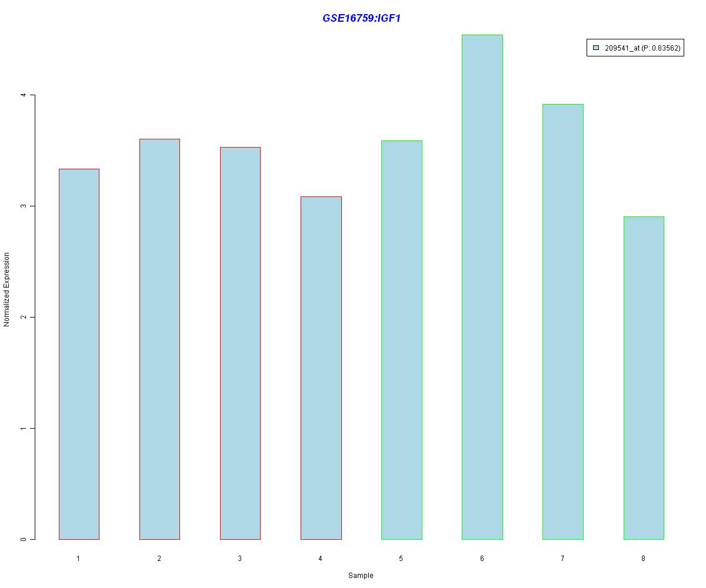Screen dimensions: 706x588
Task: Select the green-outlined bar for sample 5
Action: 402,340
